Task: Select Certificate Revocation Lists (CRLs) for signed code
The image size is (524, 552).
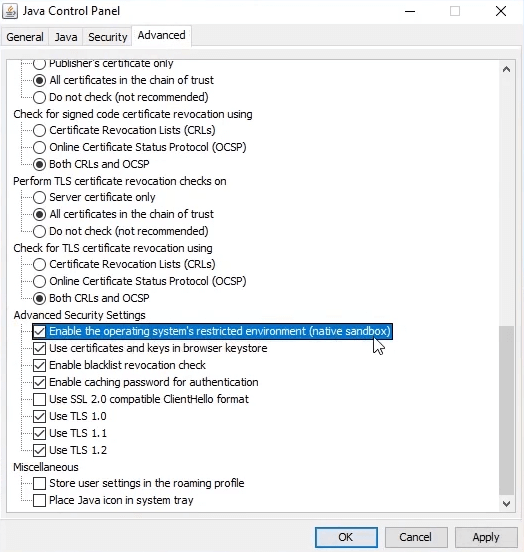Action: click(x=39, y=130)
